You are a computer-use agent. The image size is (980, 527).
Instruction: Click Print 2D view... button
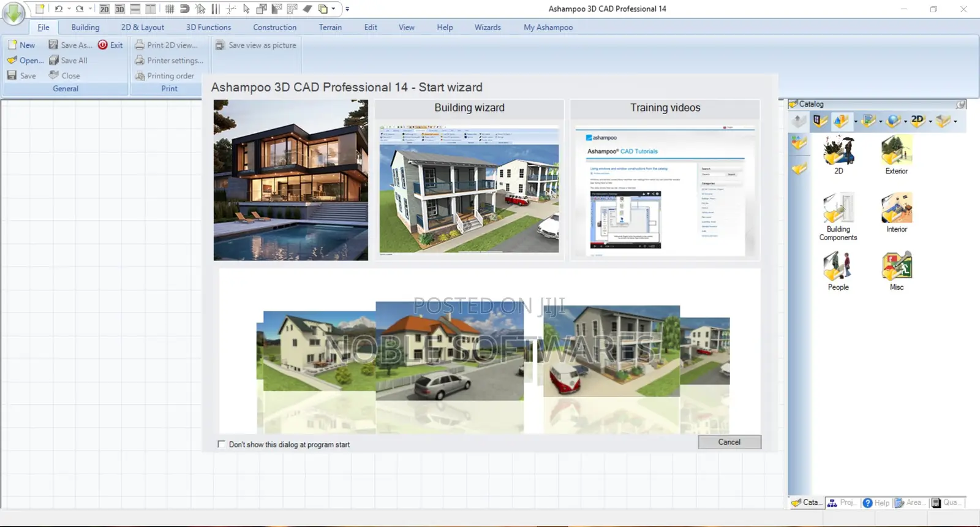pos(166,45)
